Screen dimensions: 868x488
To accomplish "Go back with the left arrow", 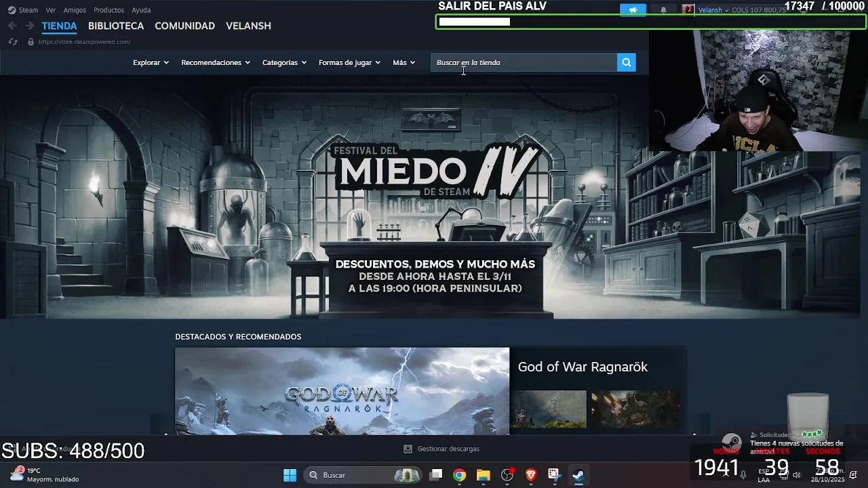I will click(x=12, y=26).
